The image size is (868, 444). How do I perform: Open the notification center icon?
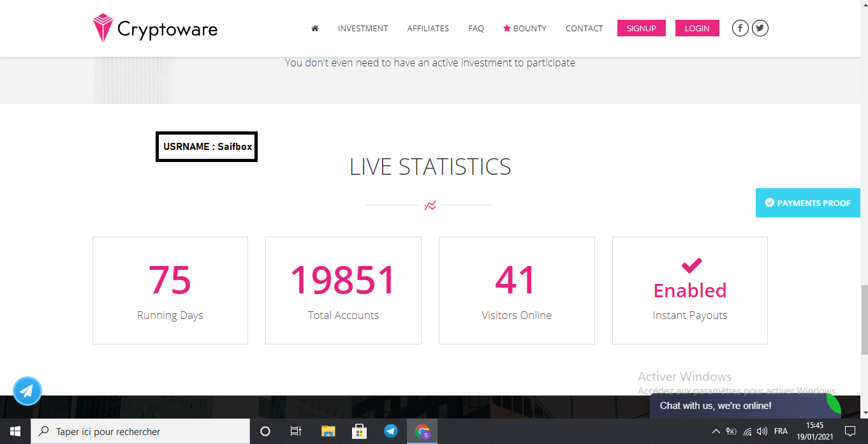[850, 431]
